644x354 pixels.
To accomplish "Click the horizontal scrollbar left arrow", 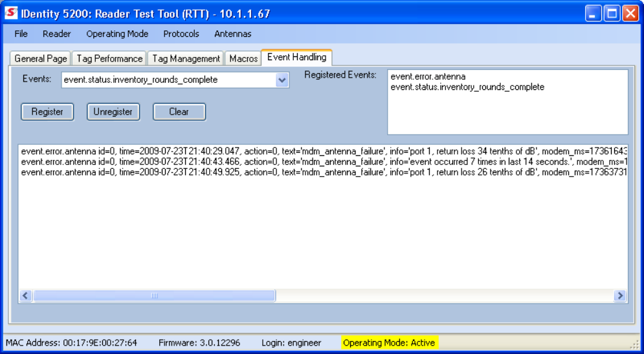I will (x=26, y=296).
